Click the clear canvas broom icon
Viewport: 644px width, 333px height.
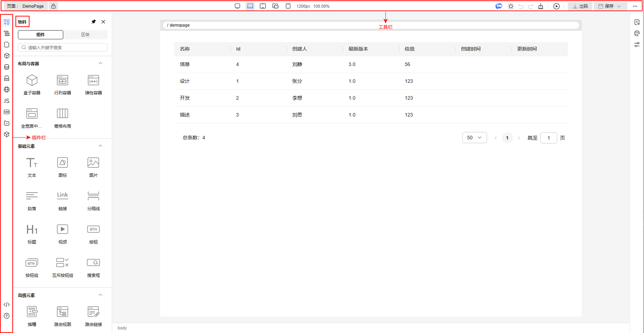pos(541,6)
